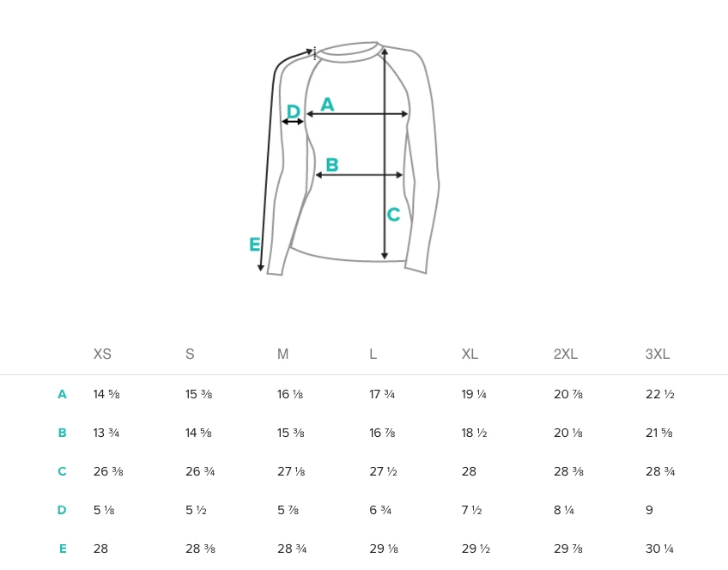Screen dimensions: 728x570
Task: Click row C label in table
Action: click(62, 471)
